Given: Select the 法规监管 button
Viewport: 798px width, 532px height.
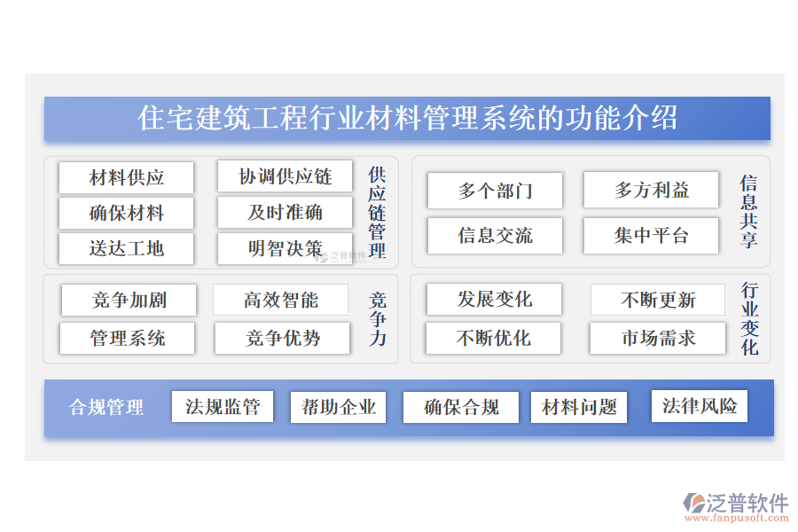Looking at the screenshot, I should [223, 406].
